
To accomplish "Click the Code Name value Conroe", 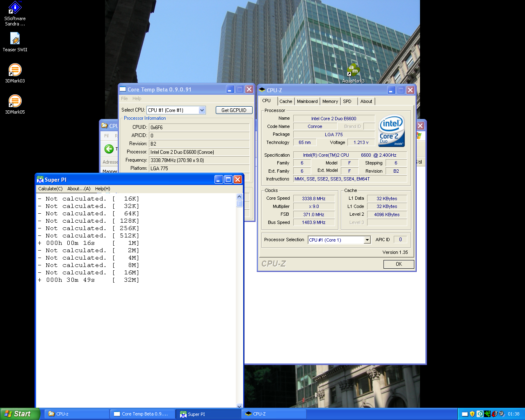I will point(315,126).
